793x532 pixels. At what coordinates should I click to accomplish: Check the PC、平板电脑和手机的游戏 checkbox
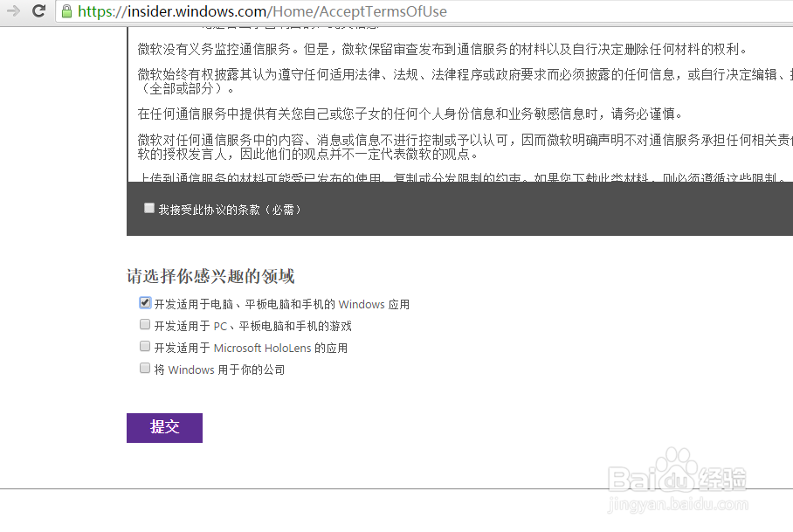coord(145,324)
